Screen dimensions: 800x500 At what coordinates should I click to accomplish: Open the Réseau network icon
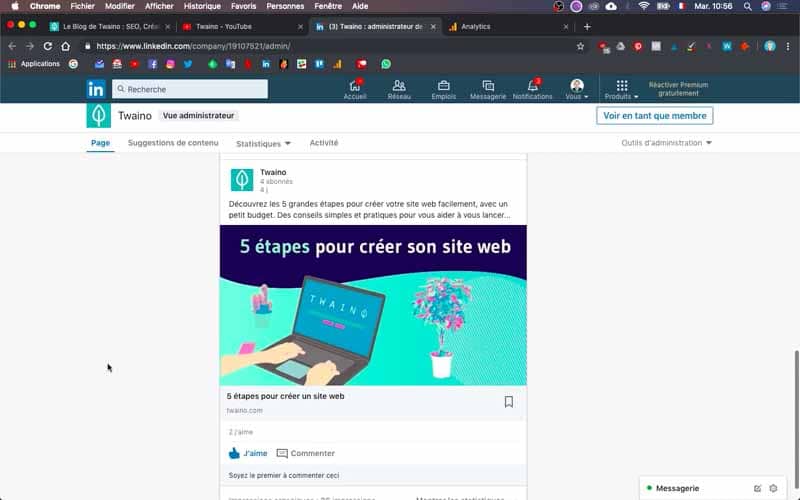tap(399, 86)
